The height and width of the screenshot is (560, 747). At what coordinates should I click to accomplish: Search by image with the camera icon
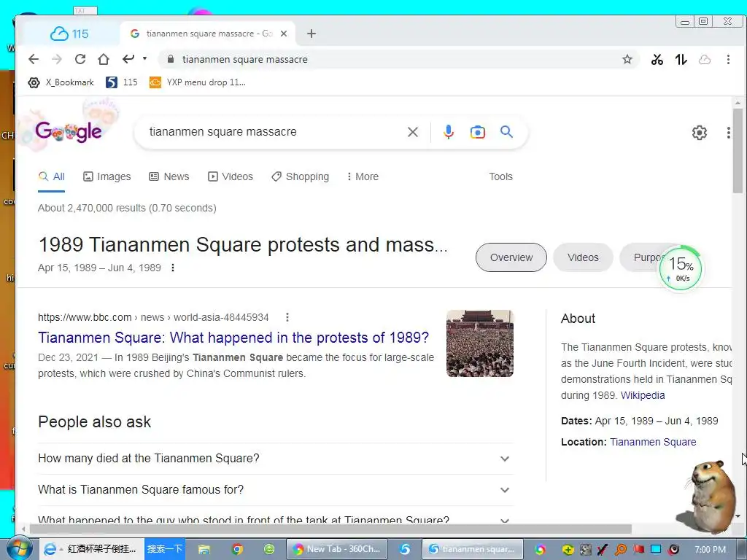(x=477, y=132)
